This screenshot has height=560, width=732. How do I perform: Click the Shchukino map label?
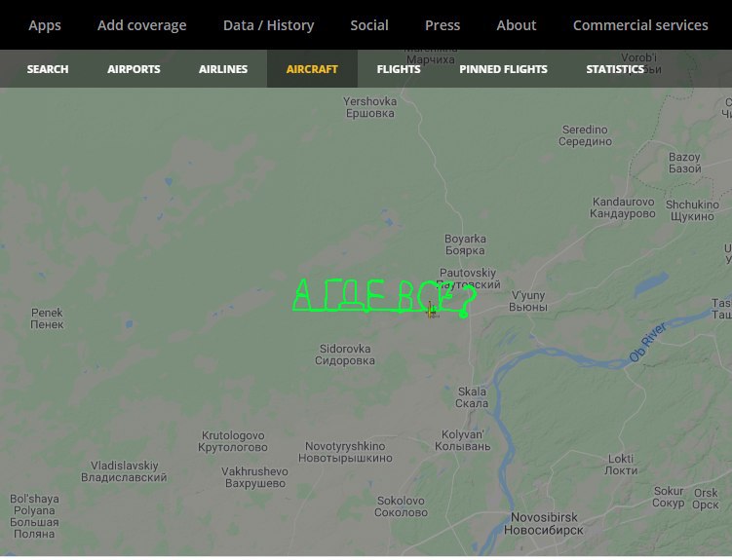coord(692,210)
